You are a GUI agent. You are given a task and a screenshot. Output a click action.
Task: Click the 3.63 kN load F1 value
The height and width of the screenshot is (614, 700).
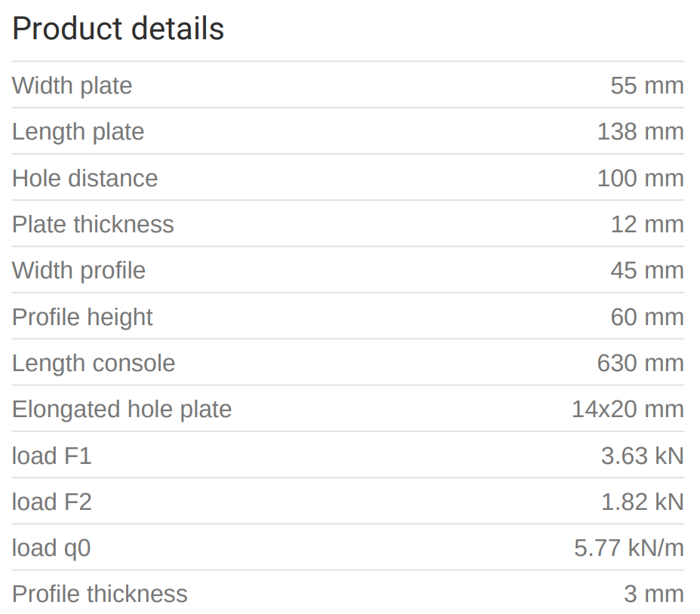click(x=642, y=456)
